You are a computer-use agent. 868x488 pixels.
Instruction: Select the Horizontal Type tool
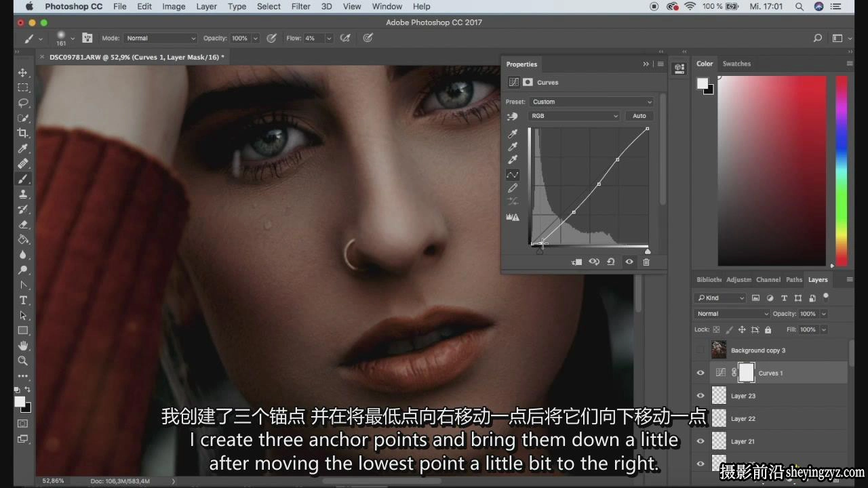[23, 300]
